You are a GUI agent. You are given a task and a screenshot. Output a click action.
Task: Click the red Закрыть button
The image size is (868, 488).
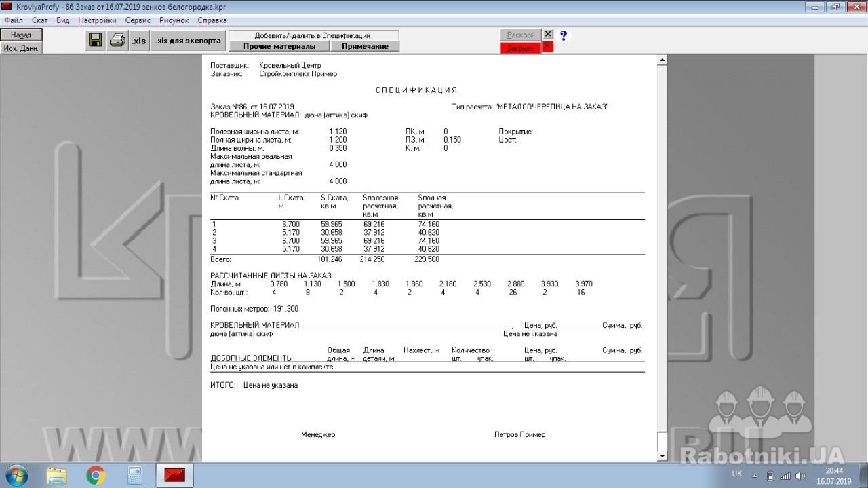pos(521,48)
